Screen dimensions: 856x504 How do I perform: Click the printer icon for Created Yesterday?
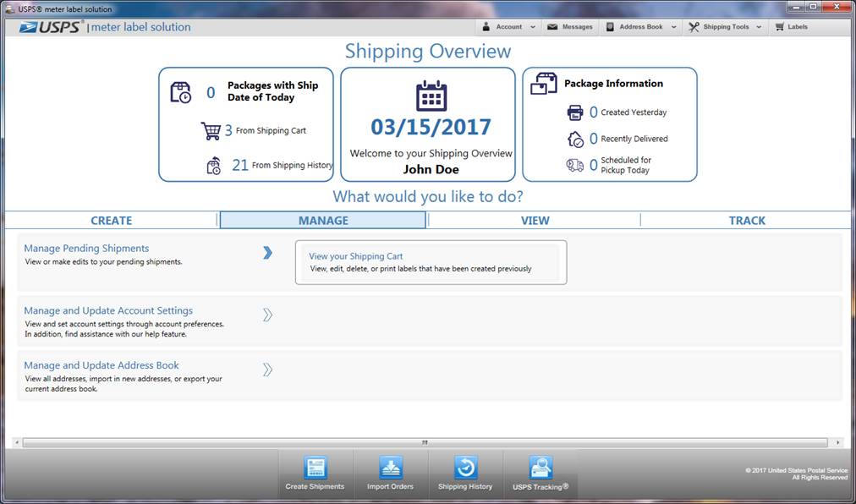coord(575,112)
